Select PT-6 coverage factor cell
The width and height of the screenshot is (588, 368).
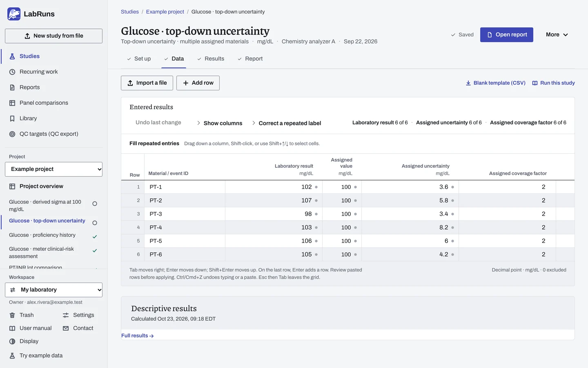coord(508,254)
